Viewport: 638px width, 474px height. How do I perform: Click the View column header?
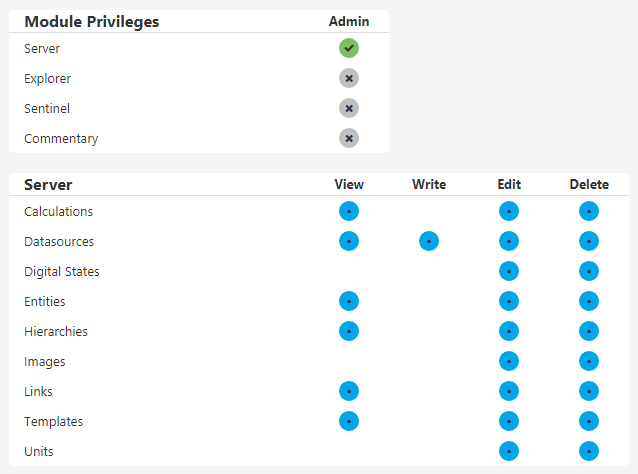[349, 184]
